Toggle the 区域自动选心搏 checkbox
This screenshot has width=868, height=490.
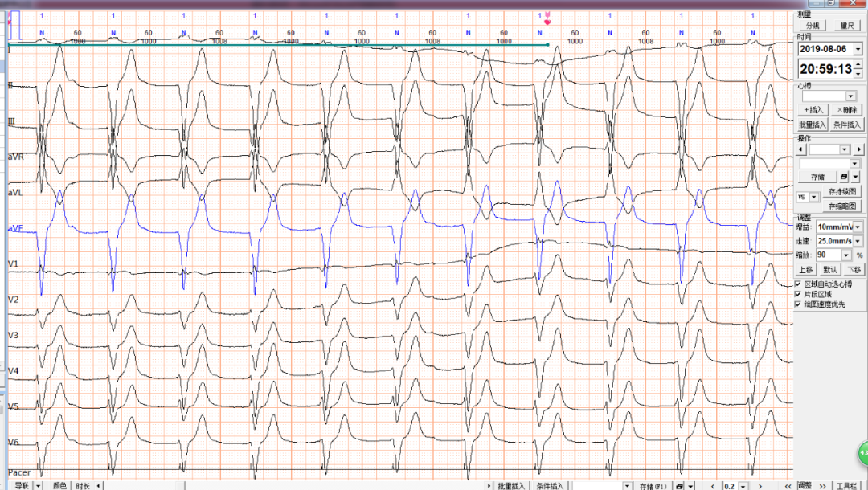coord(798,284)
